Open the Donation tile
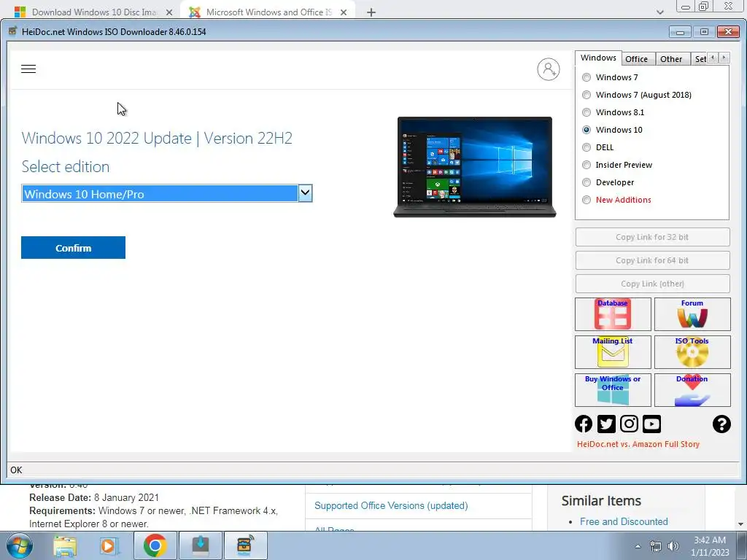747x560 pixels. [692, 390]
